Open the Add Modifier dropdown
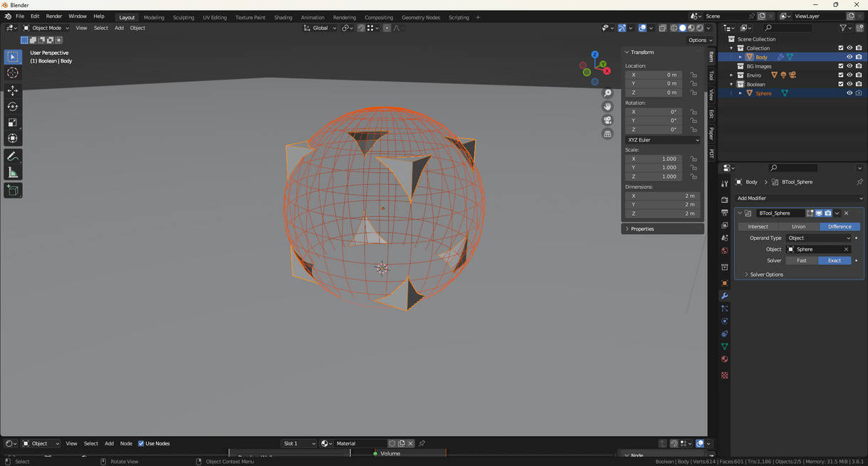The width and height of the screenshot is (868, 466). point(799,198)
